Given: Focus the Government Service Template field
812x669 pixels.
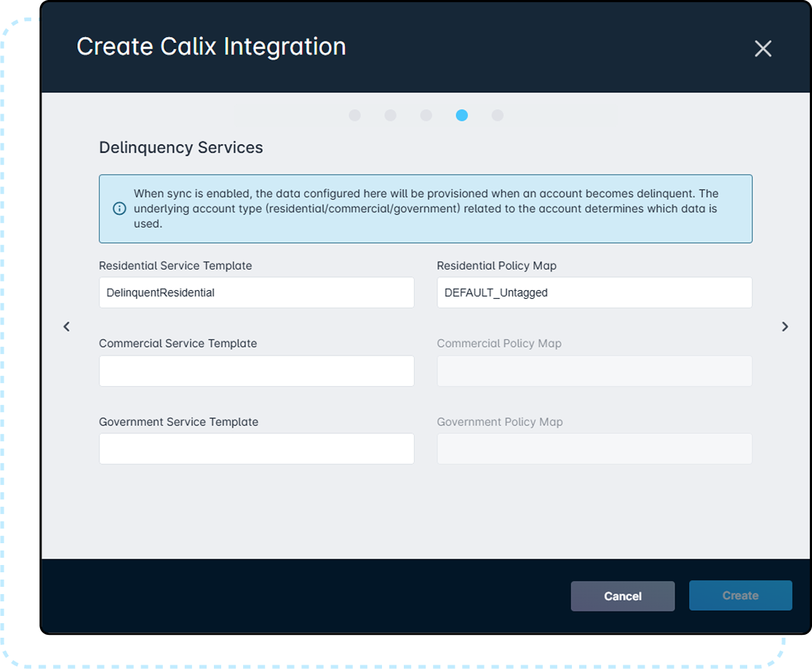Looking at the screenshot, I should 256,449.
